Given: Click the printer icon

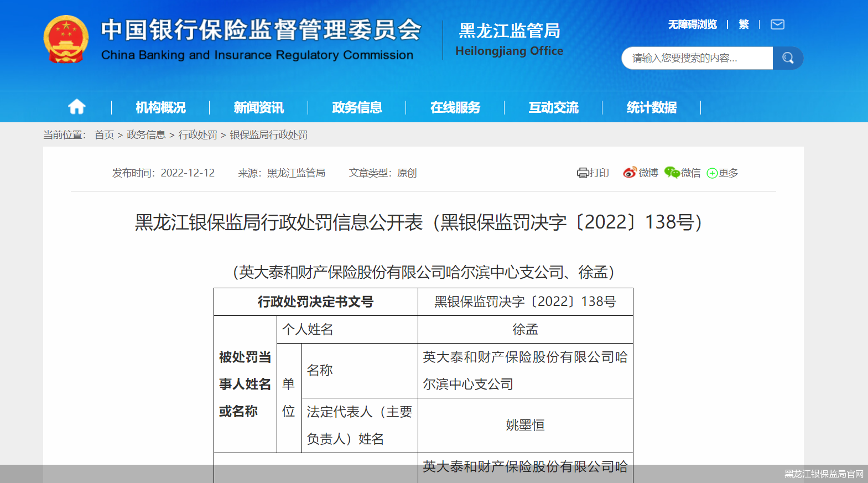Looking at the screenshot, I should pos(583,173).
